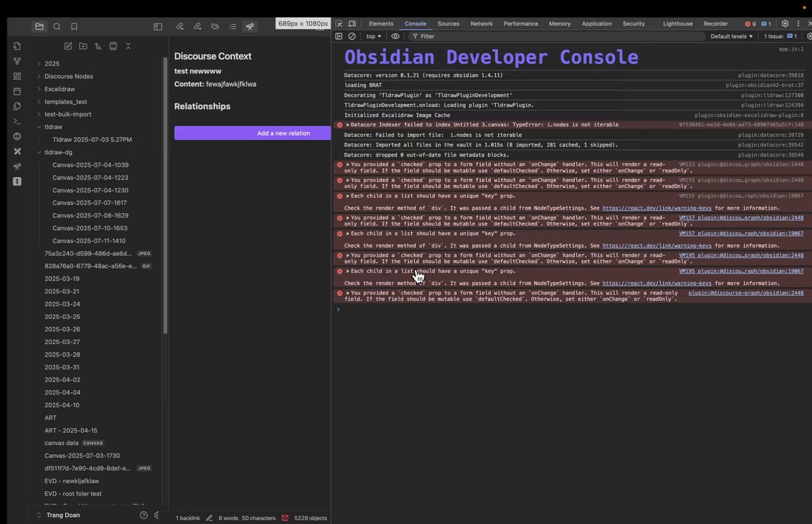The width and height of the screenshot is (812, 524).
Task: Open the Tldraw 2025-07-03 5.27PM file
Action: 93,140
